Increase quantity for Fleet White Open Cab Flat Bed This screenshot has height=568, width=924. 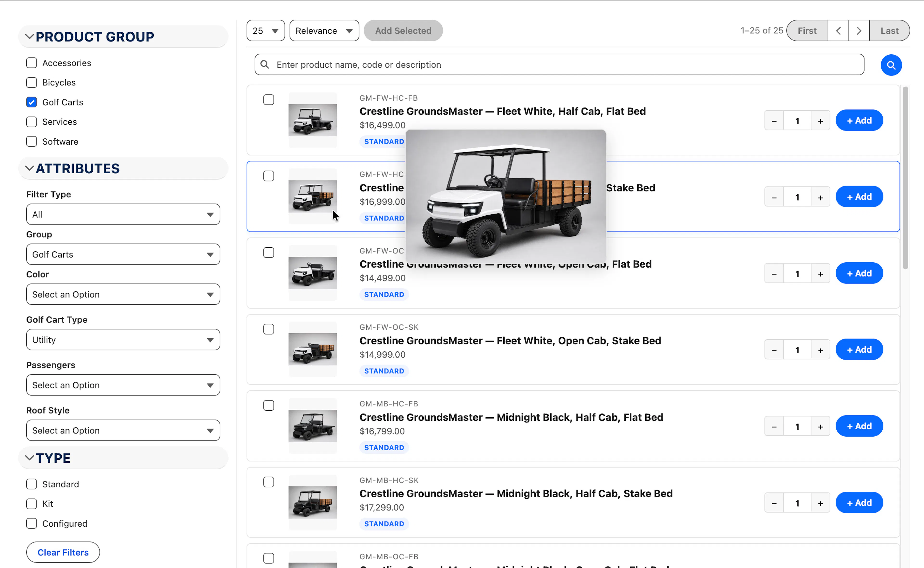point(820,274)
